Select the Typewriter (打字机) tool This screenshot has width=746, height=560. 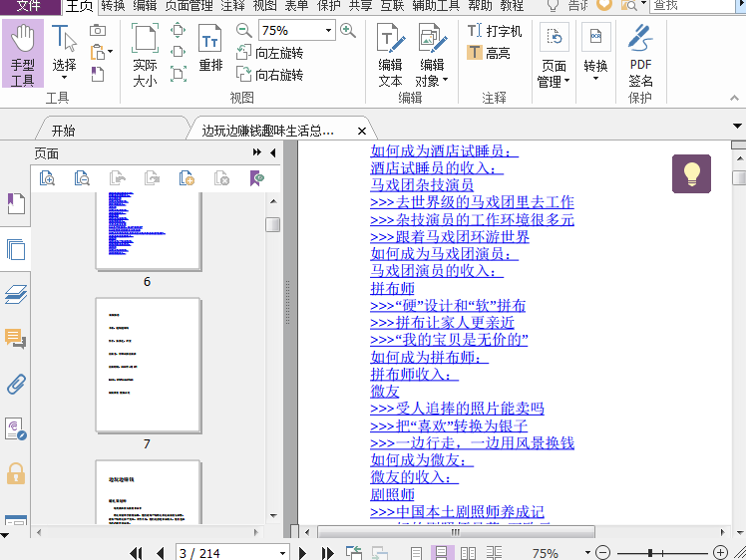pos(495,31)
